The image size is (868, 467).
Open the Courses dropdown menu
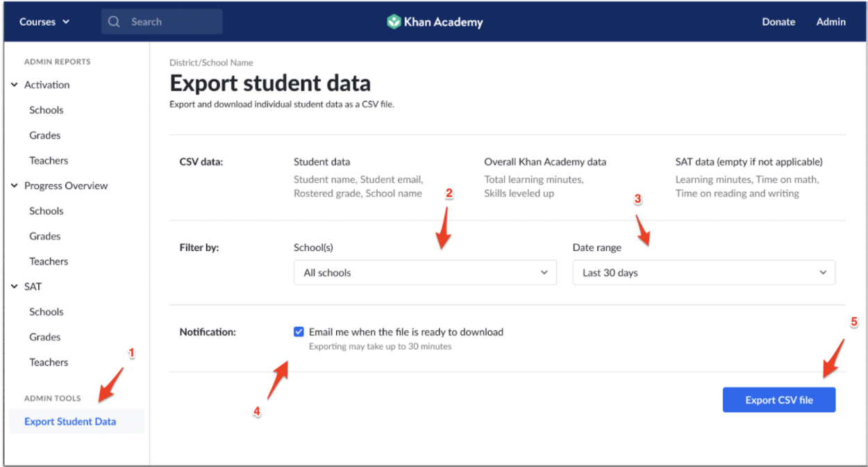[x=44, y=22]
